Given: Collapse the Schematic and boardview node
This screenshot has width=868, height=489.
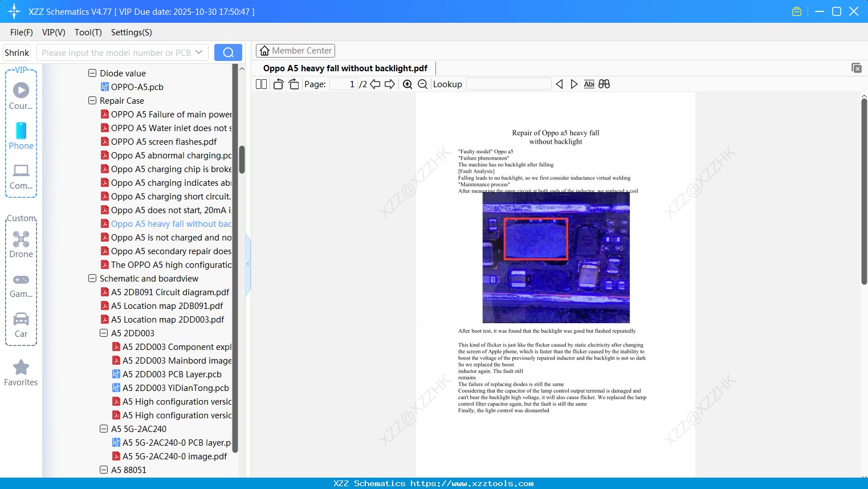Looking at the screenshot, I should pos(92,278).
